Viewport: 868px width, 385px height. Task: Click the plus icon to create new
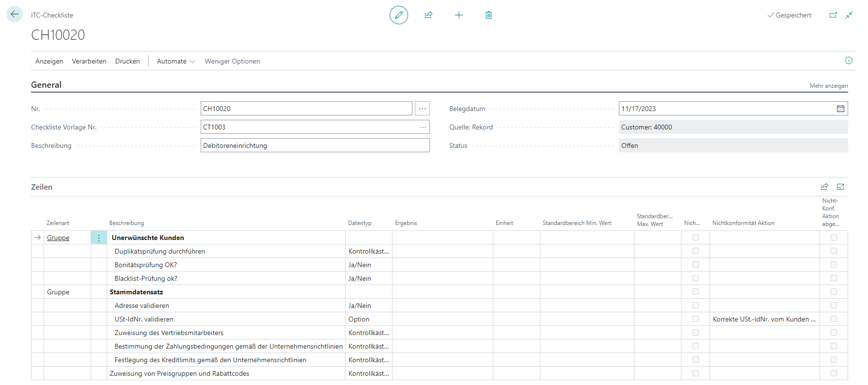458,15
